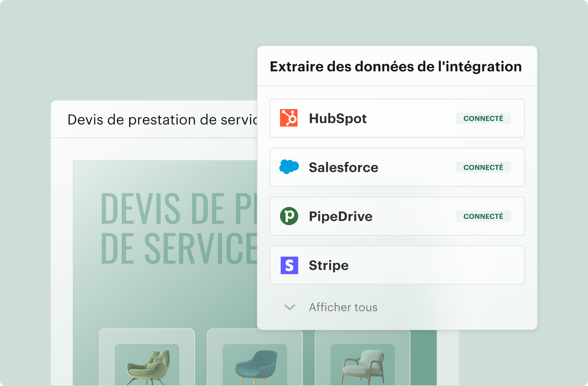Select the HubSpot integration row

(397, 118)
